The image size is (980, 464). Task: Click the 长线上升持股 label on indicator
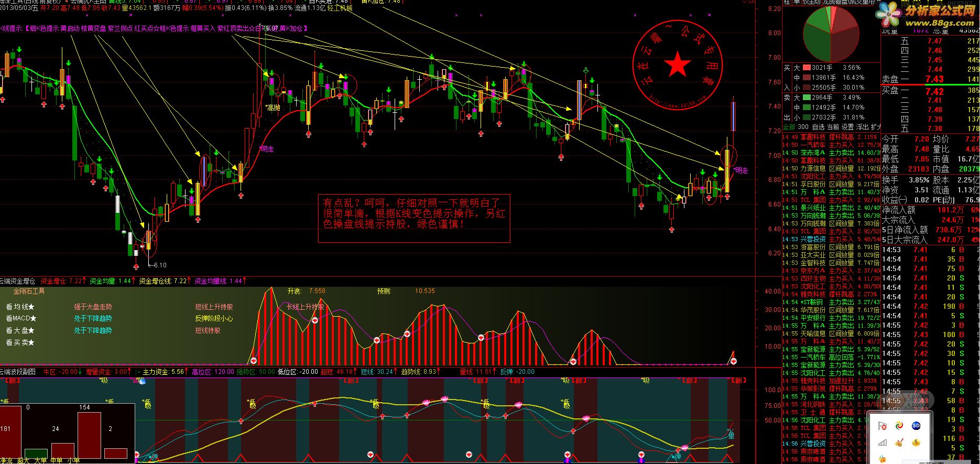click(x=306, y=307)
